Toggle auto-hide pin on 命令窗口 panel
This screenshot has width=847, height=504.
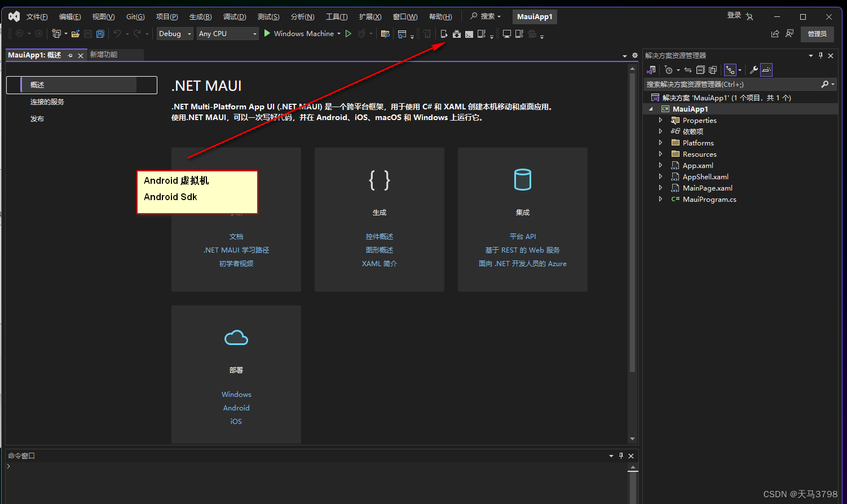click(621, 456)
